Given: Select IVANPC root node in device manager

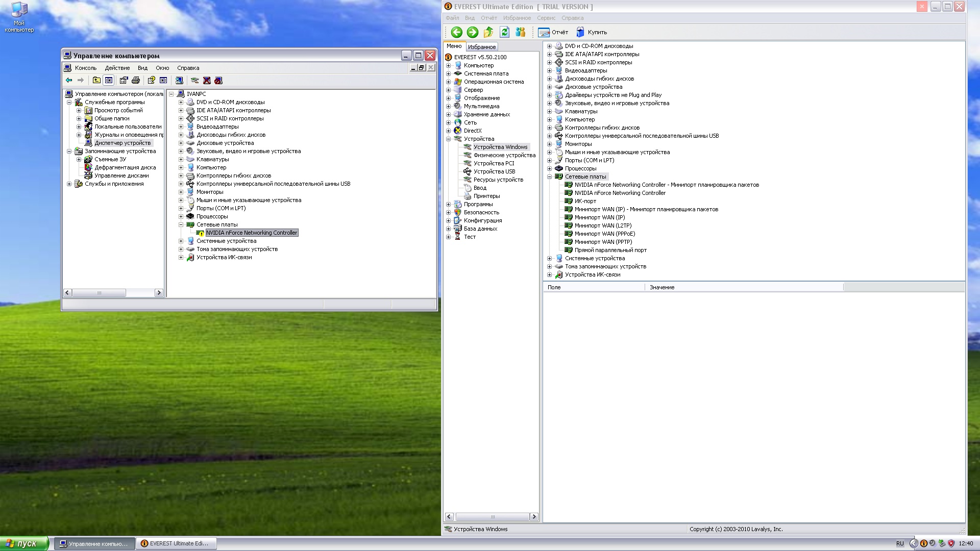Looking at the screenshot, I should pyautogui.click(x=196, y=94).
